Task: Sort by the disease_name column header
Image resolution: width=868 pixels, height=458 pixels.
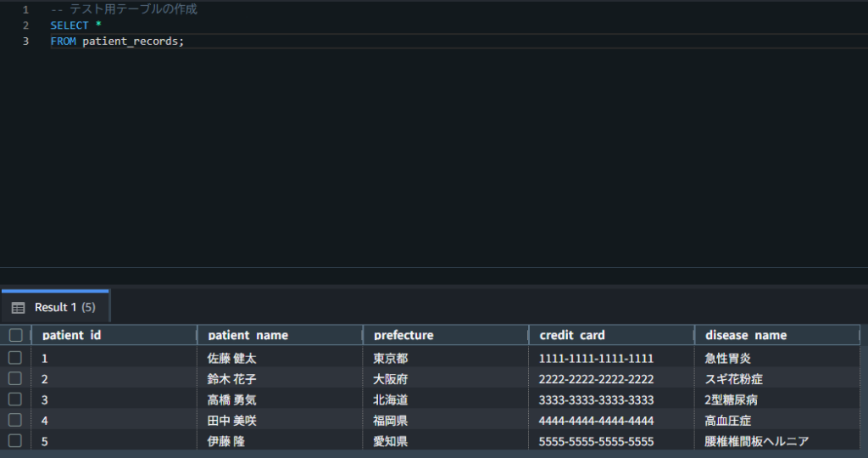Action: coord(777,335)
